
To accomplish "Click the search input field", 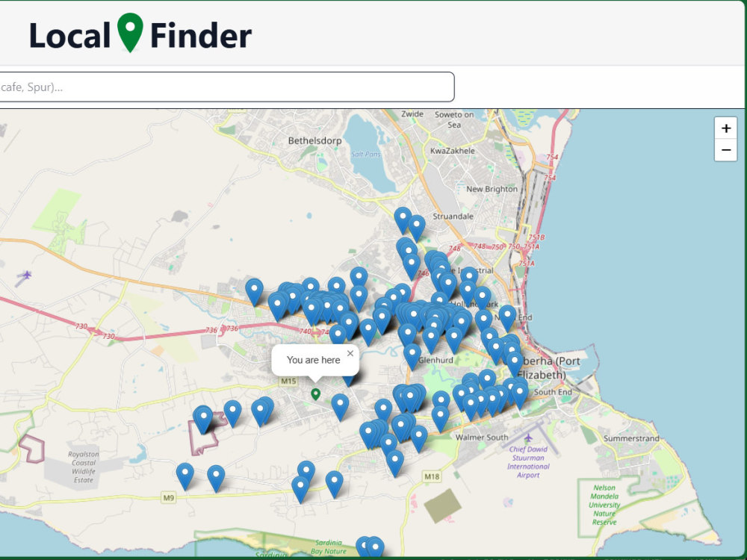I will pyautogui.click(x=226, y=87).
